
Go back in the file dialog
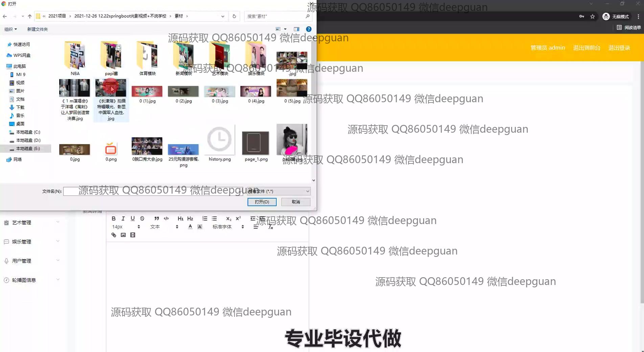5,16
